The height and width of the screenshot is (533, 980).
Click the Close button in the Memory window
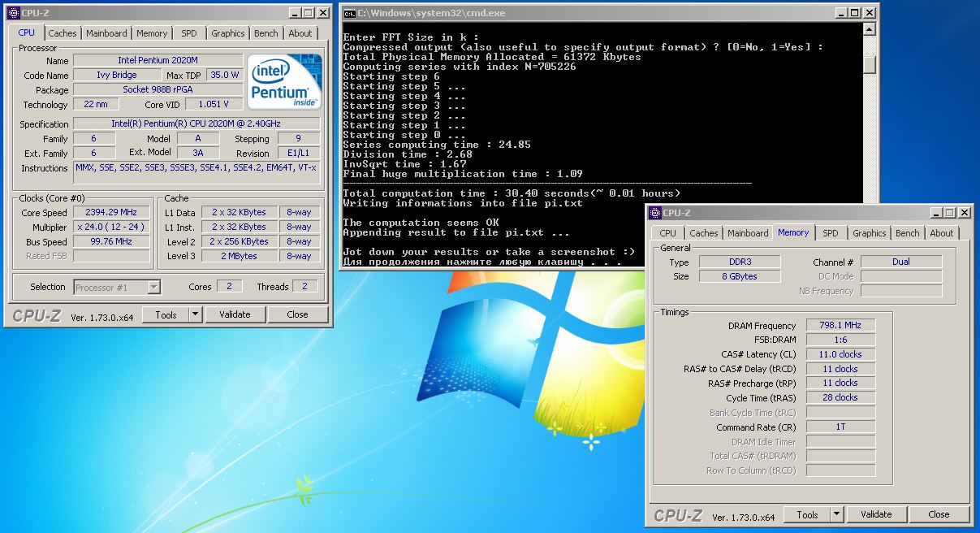tap(939, 514)
